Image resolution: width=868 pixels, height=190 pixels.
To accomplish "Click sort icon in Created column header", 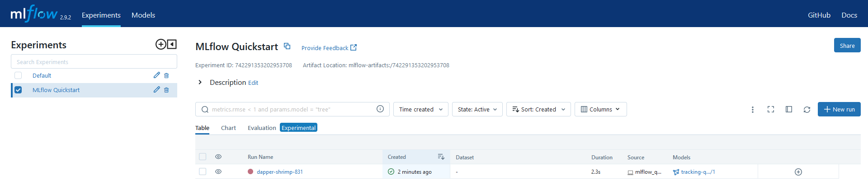I will 441,157.
